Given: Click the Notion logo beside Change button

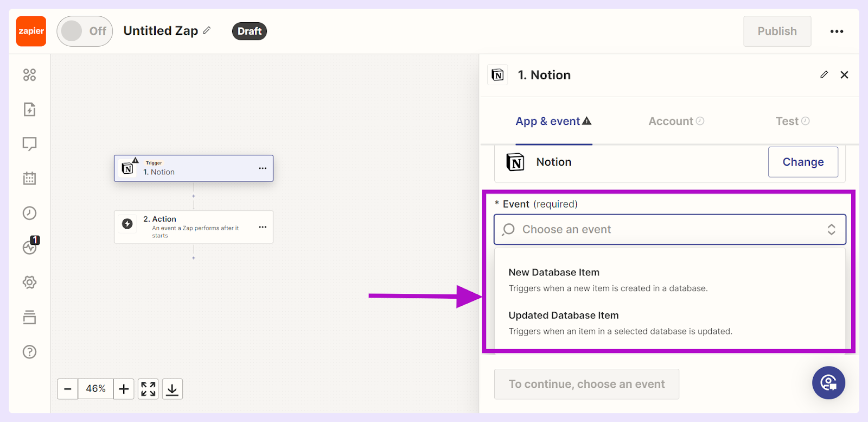Looking at the screenshot, I should pos(515,162).
